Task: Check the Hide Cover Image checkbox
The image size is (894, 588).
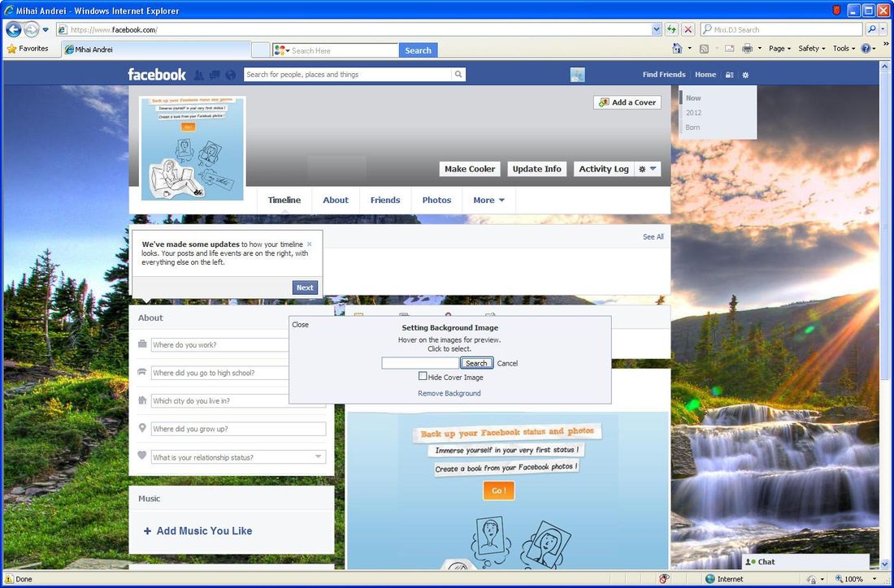Action: (x=423, y=376)
